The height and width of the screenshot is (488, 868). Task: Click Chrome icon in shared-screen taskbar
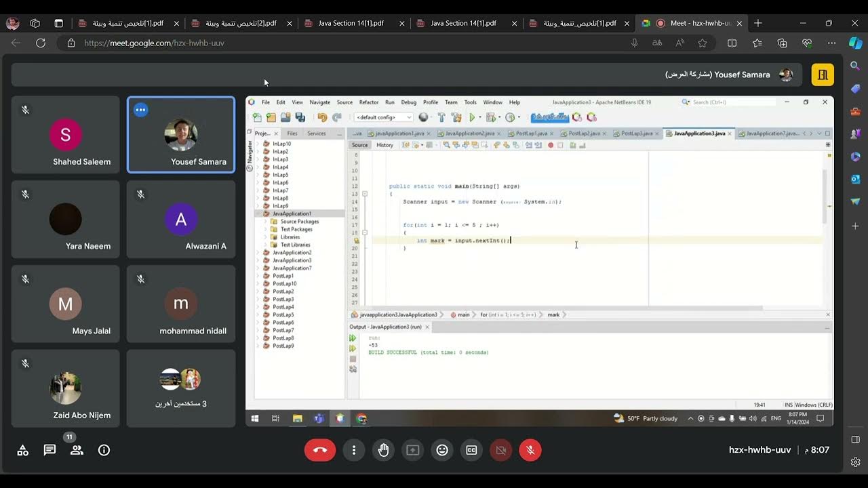click(x=361, y=418)
